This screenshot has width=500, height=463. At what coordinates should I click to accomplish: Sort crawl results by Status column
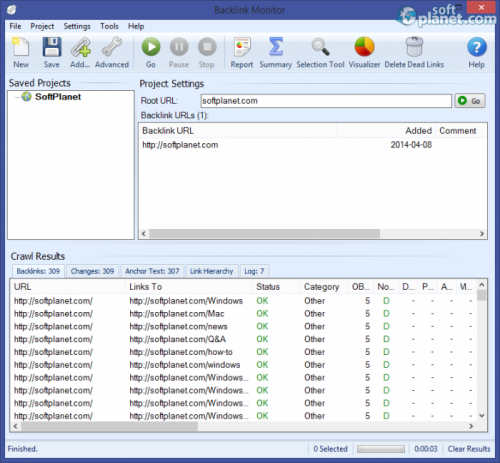276,287
